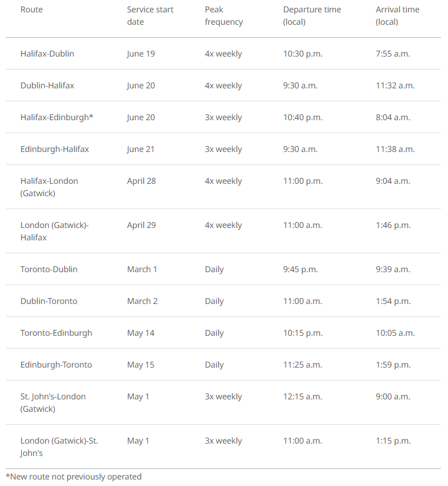Select the St. John's-London (Gatwick) route
Screen dimensions: 448x486
(52, 402)
